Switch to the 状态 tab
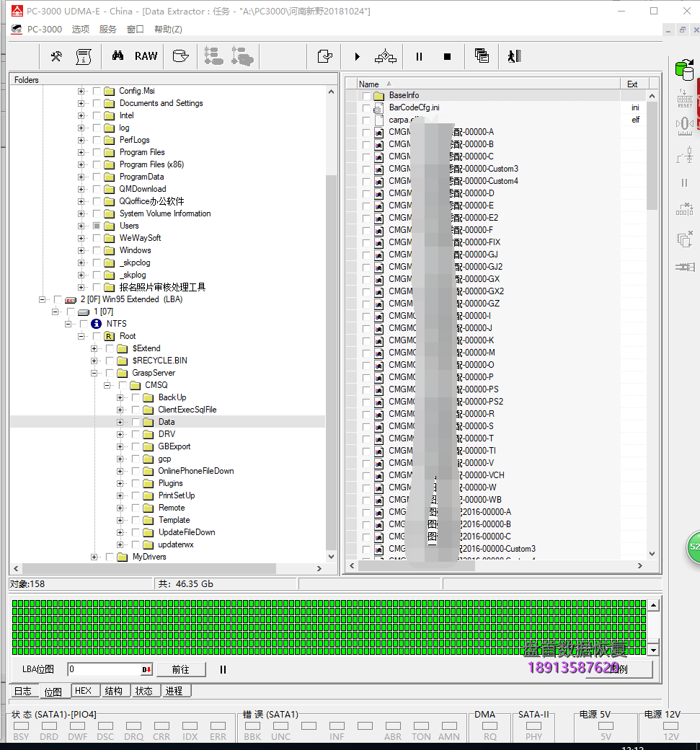 (x=144, y=691)
